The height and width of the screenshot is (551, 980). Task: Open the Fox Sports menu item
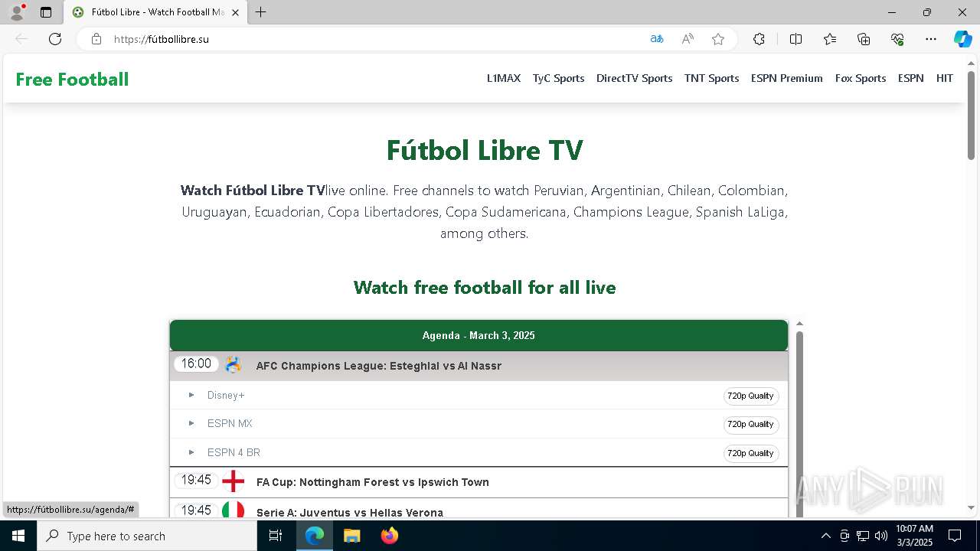pyautogui.click(x=861, y=78)
